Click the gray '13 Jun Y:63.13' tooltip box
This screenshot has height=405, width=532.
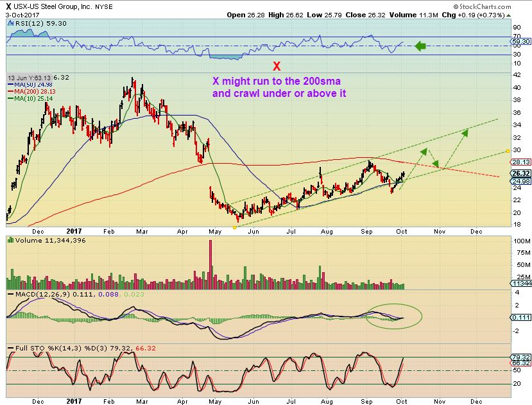click(30, 78)
